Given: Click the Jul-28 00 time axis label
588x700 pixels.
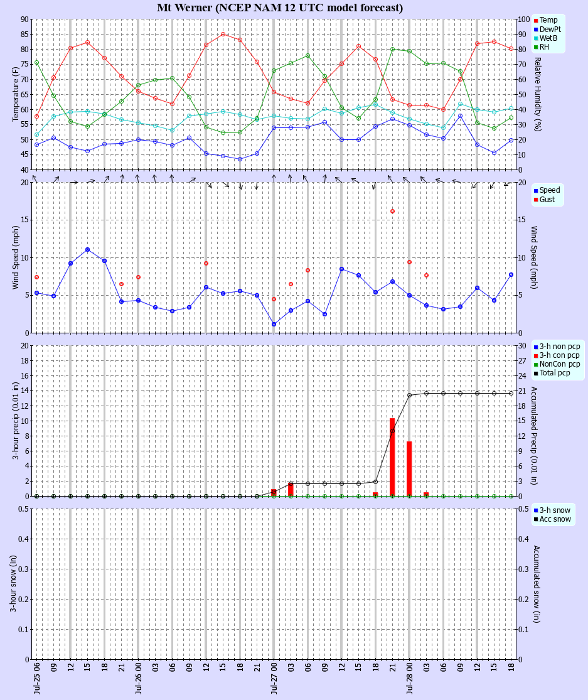Looking at the screenshot, I should tap(410, 678).
